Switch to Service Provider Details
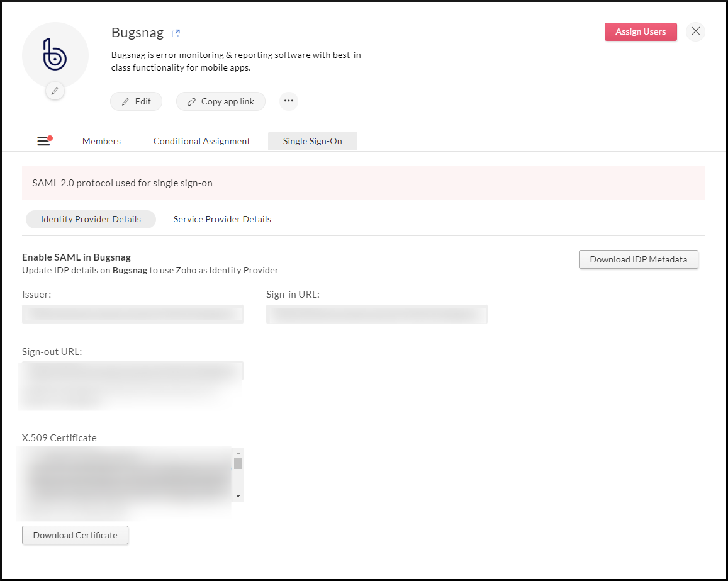 tap(222, 219)
